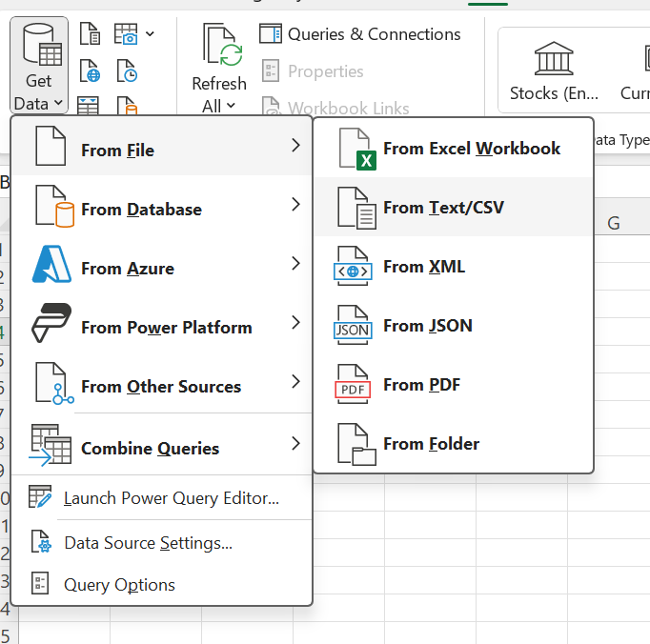Click the Properties button
650x644 pixels.
point(313,70)
